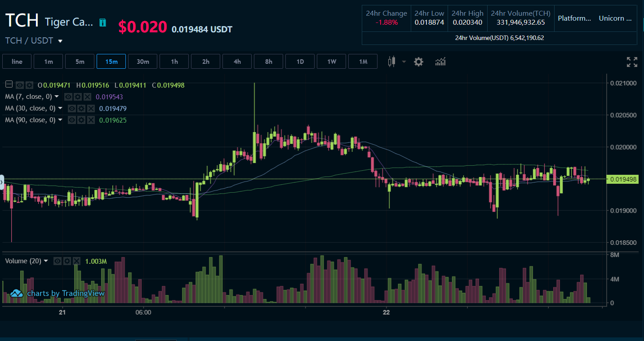644x341 pixels.
Task: Click the teal info icon beside Tiger Ca...
Action: pos(103,22)
